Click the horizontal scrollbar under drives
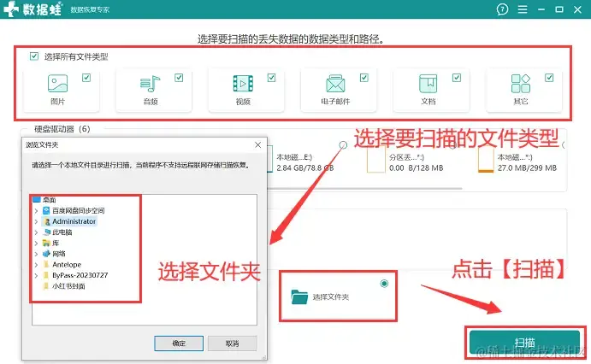 [x=365, y=188]
